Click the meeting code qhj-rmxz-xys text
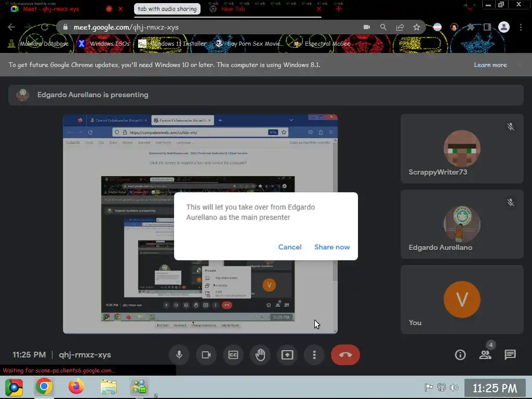 coord(85,355)
